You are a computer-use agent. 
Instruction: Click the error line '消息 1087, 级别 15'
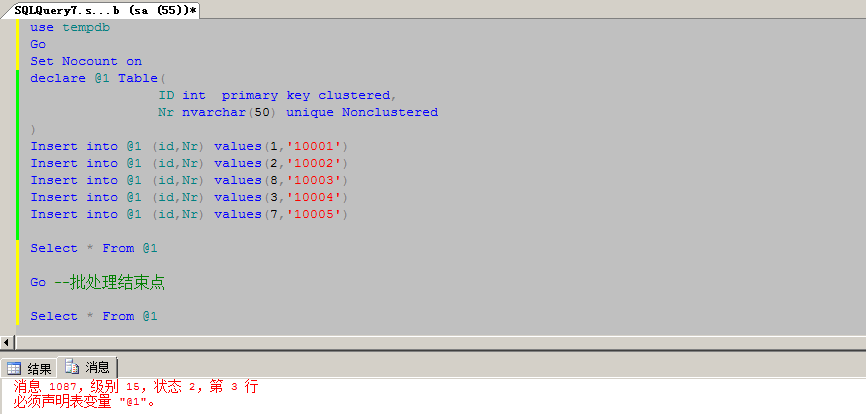coord(136,386)
